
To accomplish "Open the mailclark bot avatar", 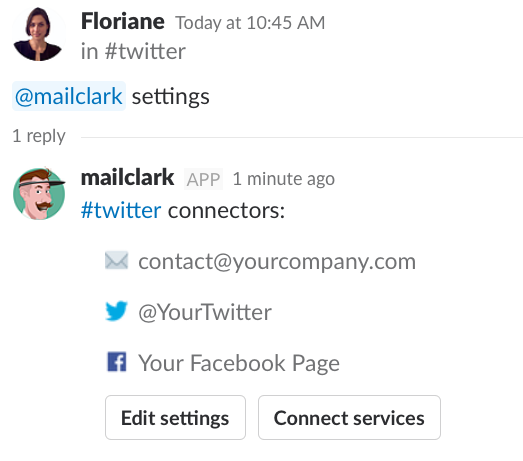I will coord(39,194).
